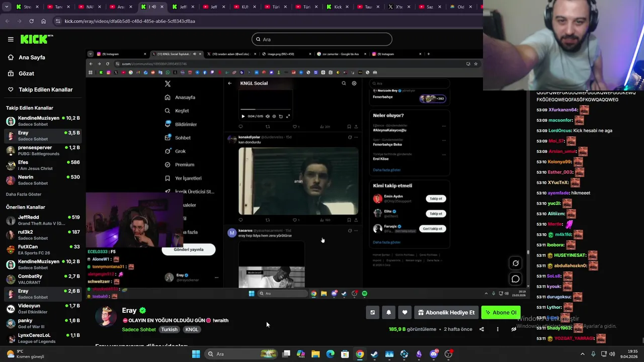Toggle the heart follow button

pyautogui.click(x=405, y=313)
